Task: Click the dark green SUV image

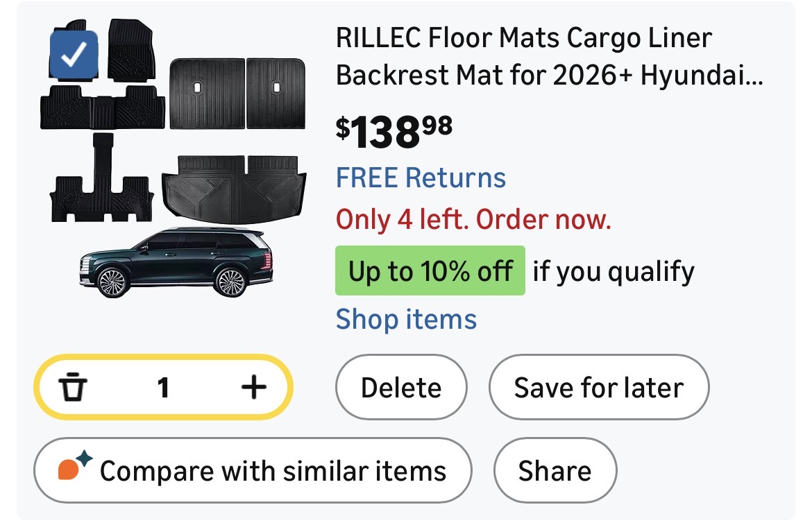Action: (x=176, y=261)
